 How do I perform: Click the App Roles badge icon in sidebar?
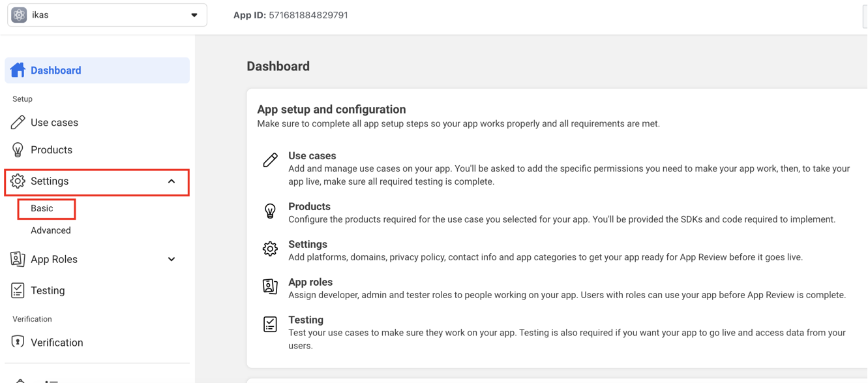(x=18, y=259)
